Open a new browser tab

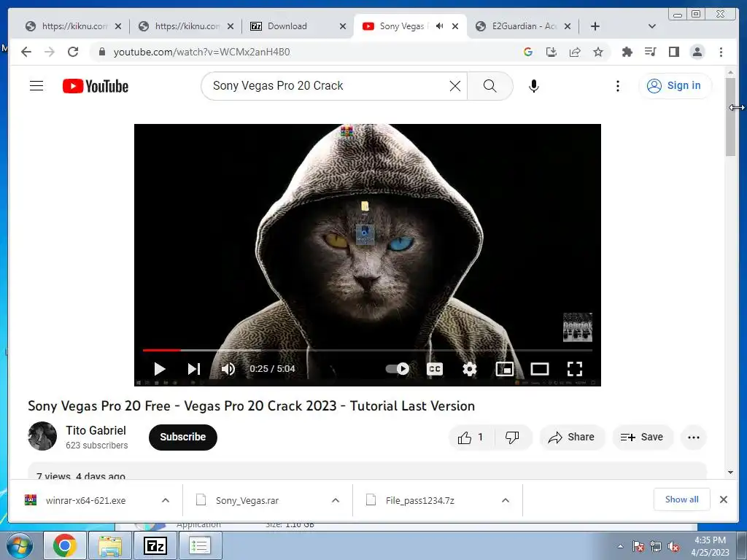click(x=595, y=26)
